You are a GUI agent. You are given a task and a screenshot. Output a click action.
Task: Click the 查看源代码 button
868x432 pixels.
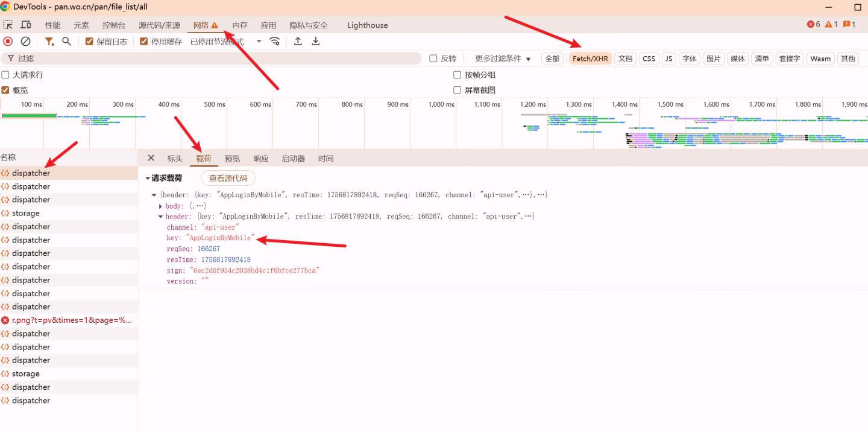(x=228, y=178)
